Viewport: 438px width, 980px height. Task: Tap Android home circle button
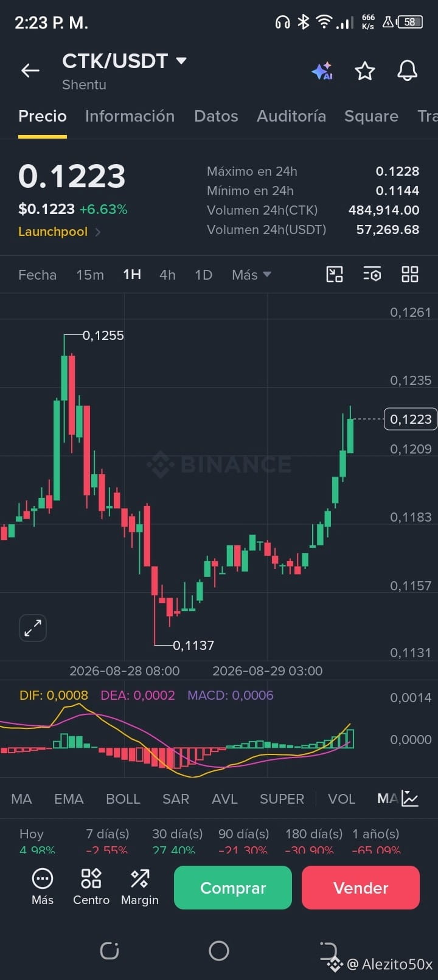click(219, 950)
